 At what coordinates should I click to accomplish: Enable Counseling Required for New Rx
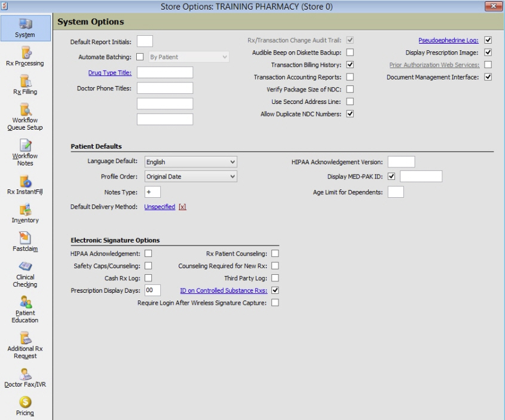[x=275, y=266]
